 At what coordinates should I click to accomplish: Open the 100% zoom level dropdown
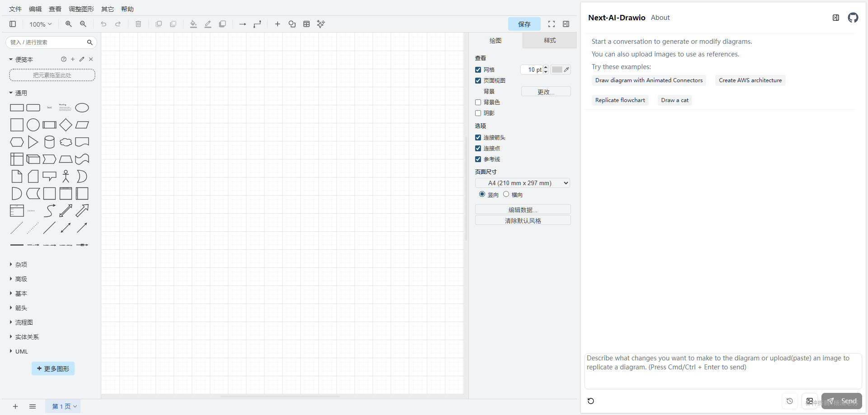[40, 24]
